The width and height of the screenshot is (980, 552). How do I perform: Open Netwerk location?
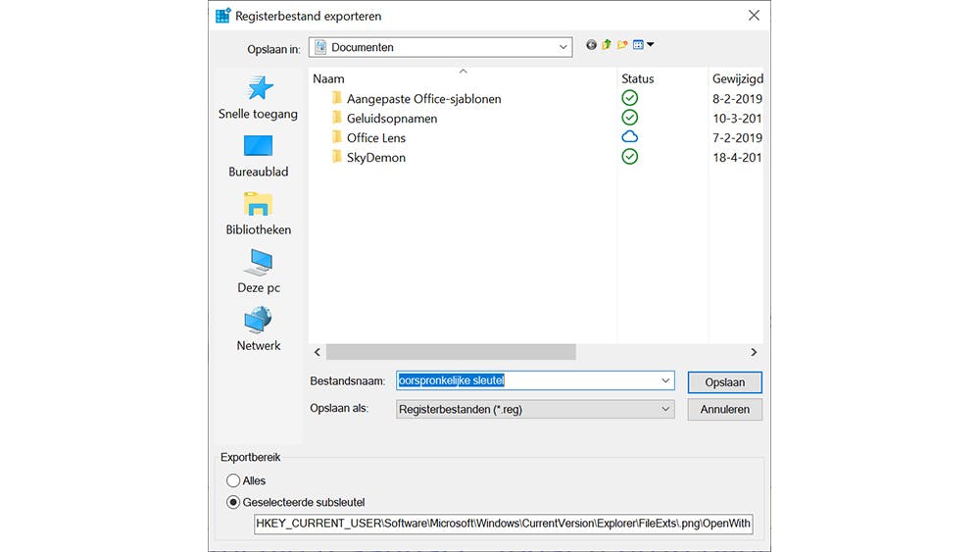[x=258, y=328]
